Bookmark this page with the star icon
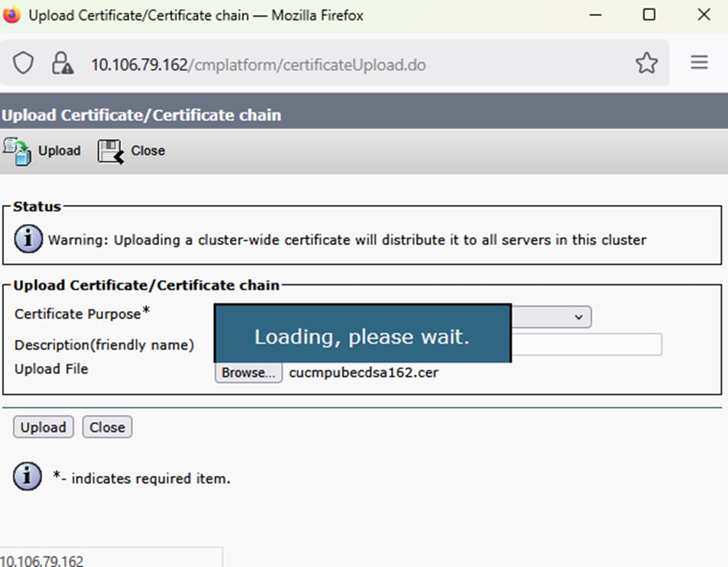Image resolution: width=728 pixels, height=567 pixels. tap(646, 63)
